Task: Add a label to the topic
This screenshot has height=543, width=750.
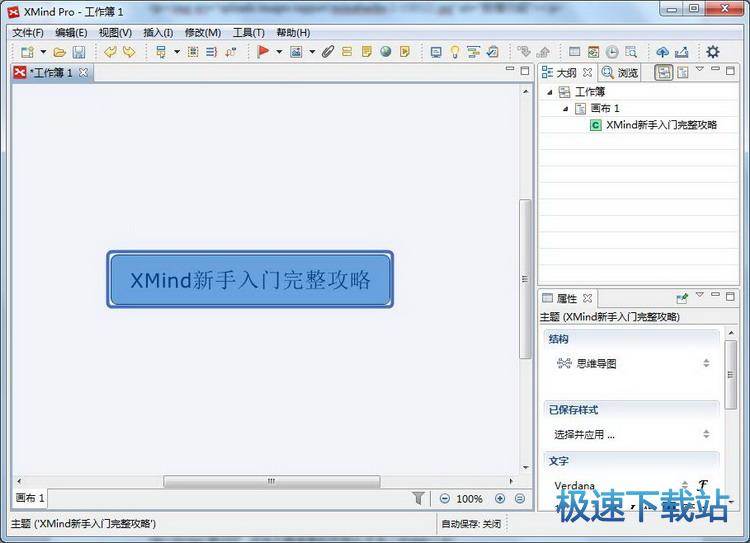Action: coord(347,52)
